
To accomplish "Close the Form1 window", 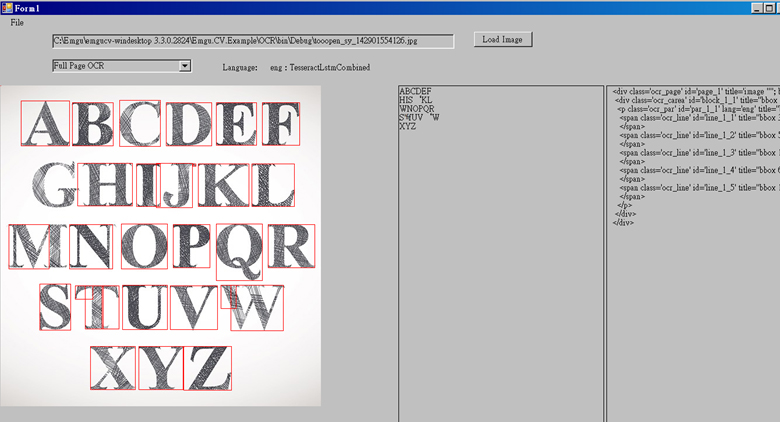I will (770, 7).
